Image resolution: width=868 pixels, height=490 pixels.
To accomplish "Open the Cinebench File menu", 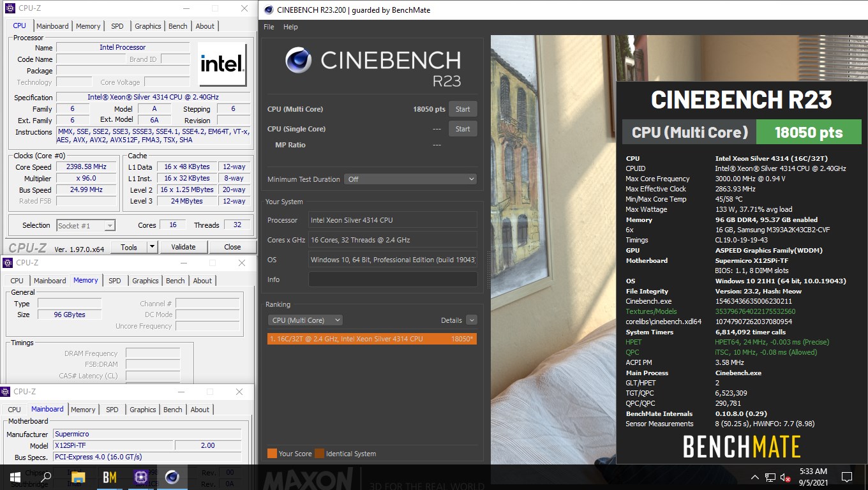I will 269,27.
